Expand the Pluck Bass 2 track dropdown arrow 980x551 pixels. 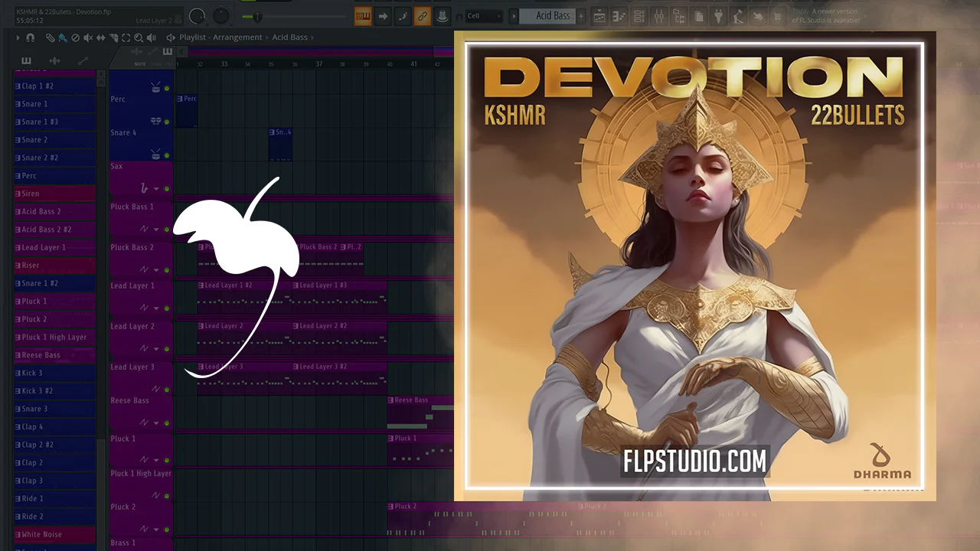point(157,270)
